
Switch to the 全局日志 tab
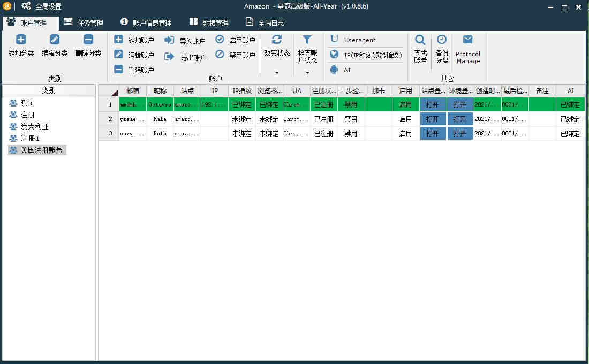(265, 23)
